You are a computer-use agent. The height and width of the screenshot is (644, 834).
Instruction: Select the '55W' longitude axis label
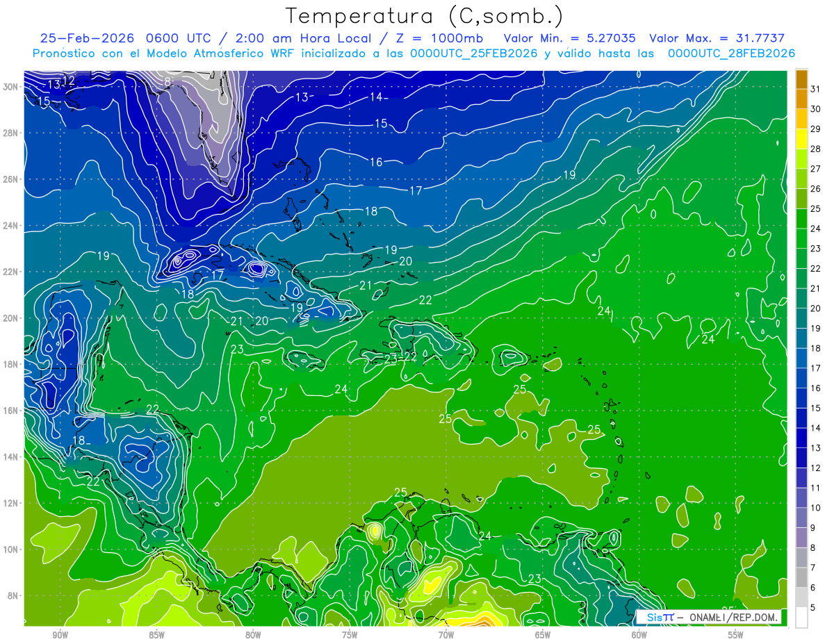pyautogui.click(x=736, y=635)
